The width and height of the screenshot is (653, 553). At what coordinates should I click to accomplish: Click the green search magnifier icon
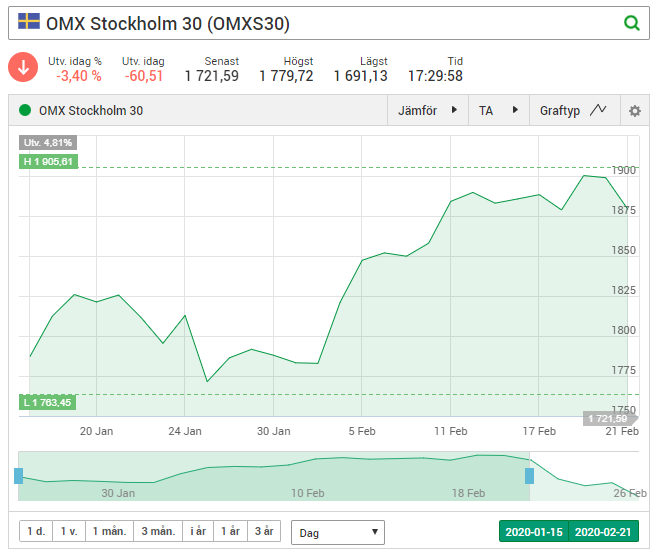(x=632, y=23)
